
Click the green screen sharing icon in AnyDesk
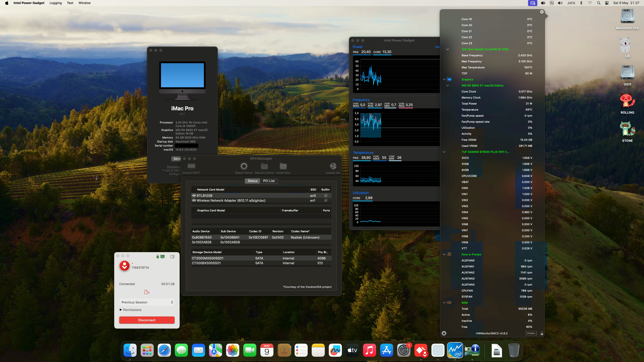point(163,256)
